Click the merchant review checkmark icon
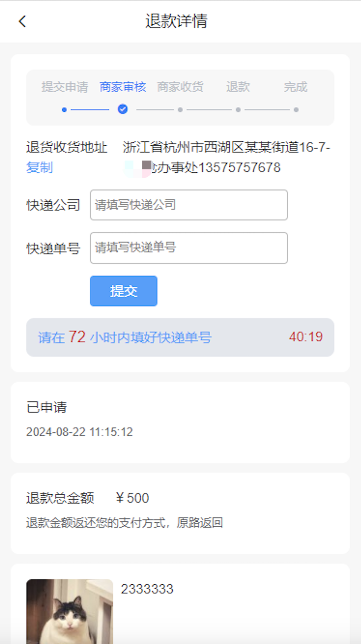361x644 pixels. pos(123,109)
